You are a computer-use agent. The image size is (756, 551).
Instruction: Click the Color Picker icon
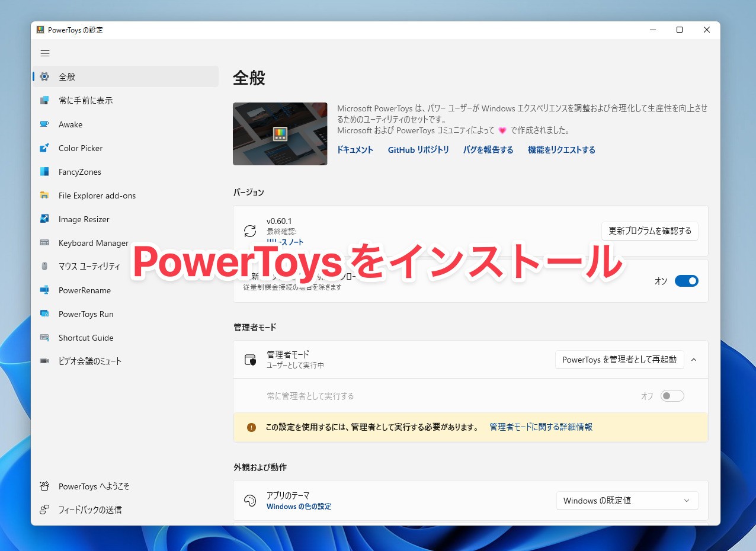coord(44,148)
